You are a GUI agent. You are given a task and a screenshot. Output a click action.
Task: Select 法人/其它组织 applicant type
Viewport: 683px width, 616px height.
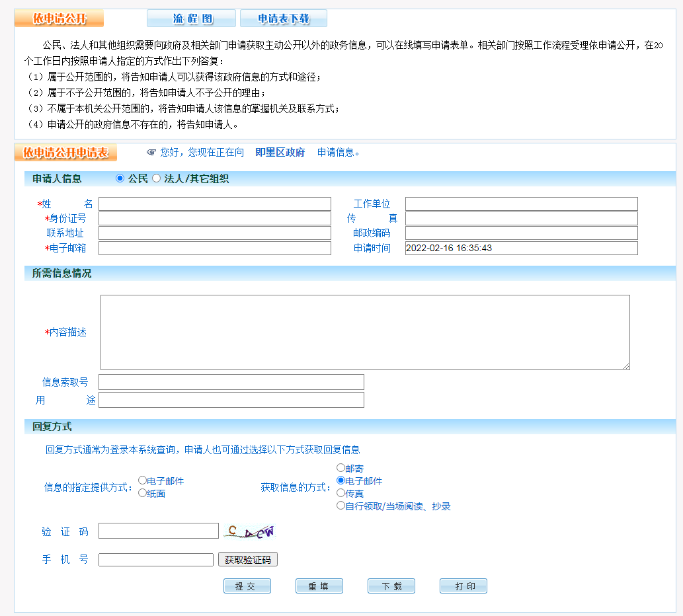click(156, 177)
